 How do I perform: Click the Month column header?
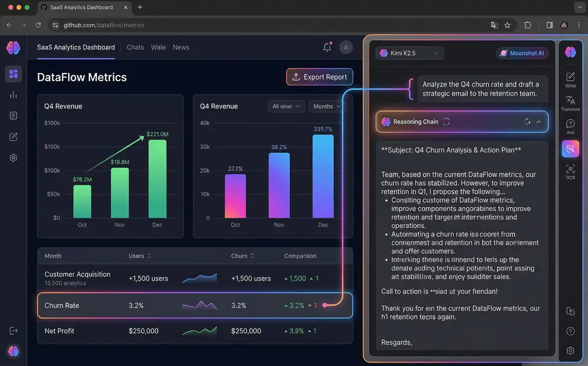point(53,256)
